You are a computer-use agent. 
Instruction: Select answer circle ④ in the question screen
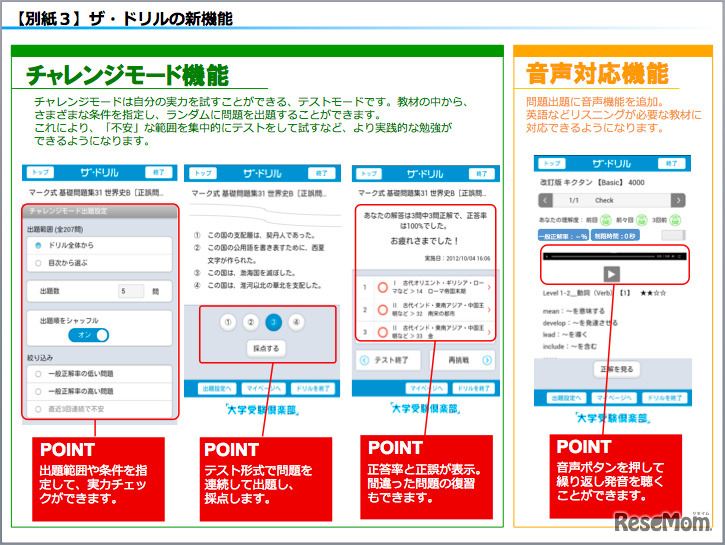(296, 322)
